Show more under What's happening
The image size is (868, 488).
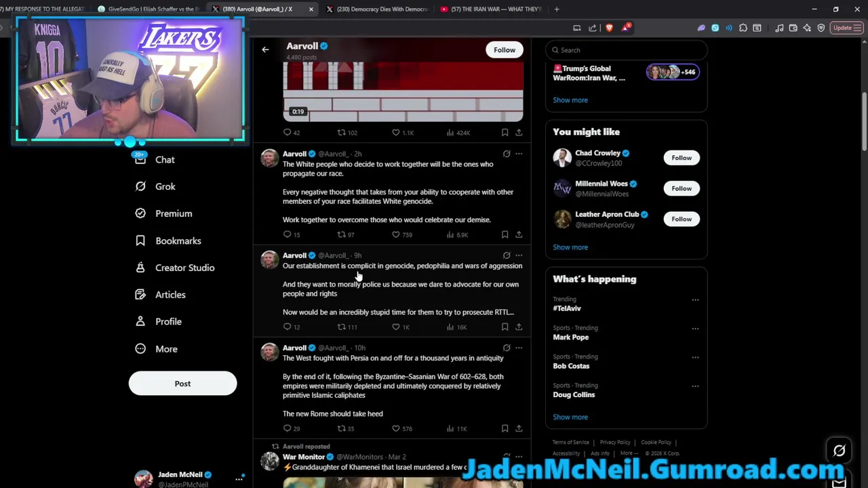(x=570, y=417)
